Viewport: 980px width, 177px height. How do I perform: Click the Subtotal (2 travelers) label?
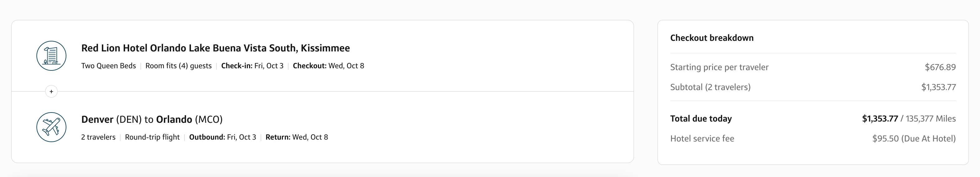710,87
